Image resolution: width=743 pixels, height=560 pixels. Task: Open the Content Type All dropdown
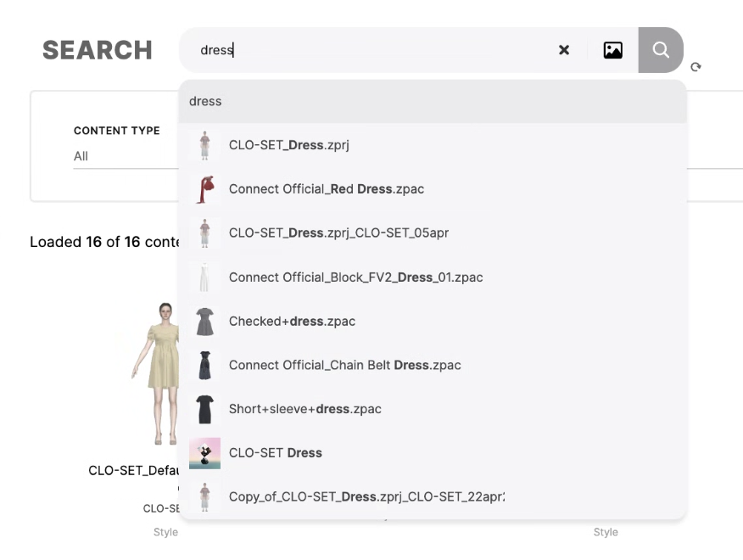[x=119, y=156]
